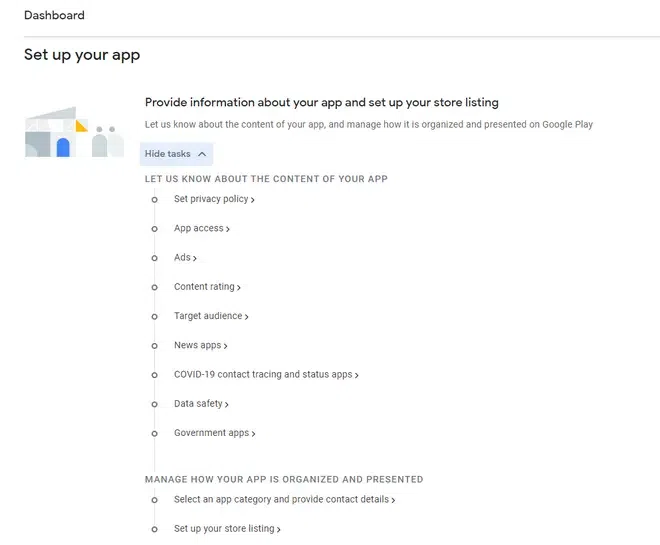Click the status circle beside Government apps
This screenshot has width=660, height=545.
(x=154, y=434)
